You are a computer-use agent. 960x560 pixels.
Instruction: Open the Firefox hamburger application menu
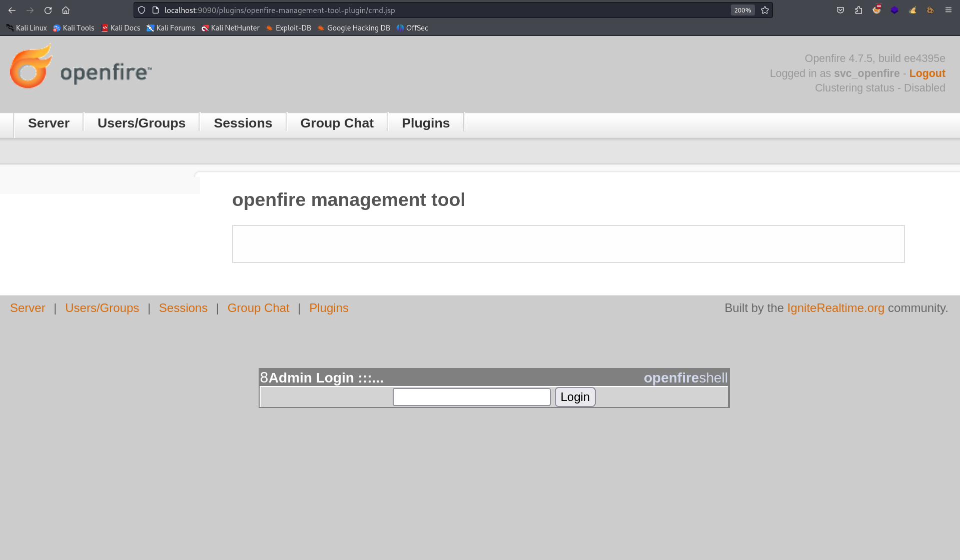(948, 10)
